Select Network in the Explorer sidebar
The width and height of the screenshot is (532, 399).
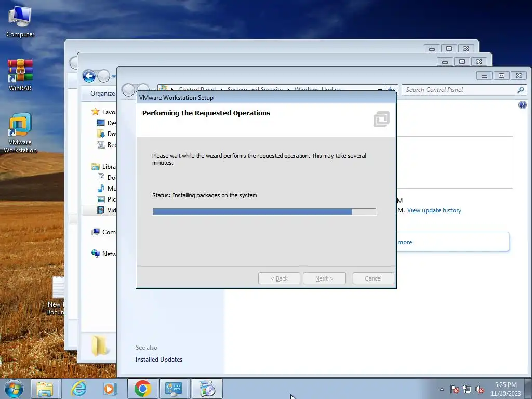[x=104, y=254]
